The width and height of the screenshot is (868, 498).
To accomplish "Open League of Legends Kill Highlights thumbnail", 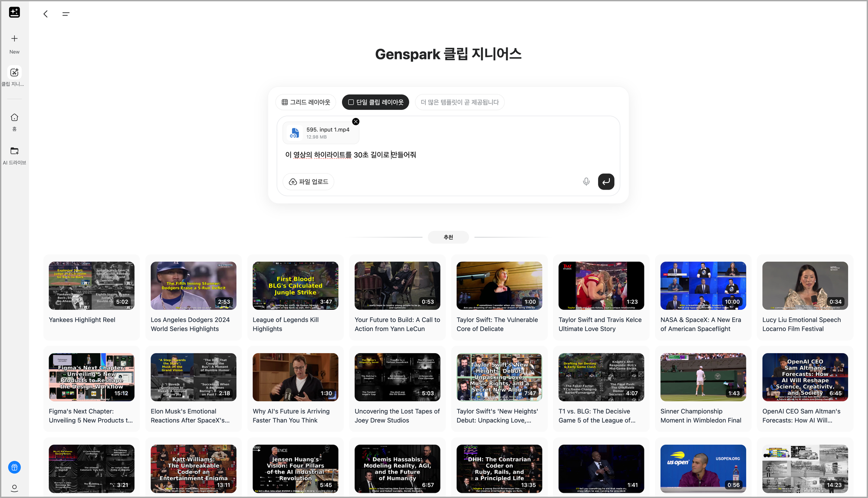I will (296, 285).
